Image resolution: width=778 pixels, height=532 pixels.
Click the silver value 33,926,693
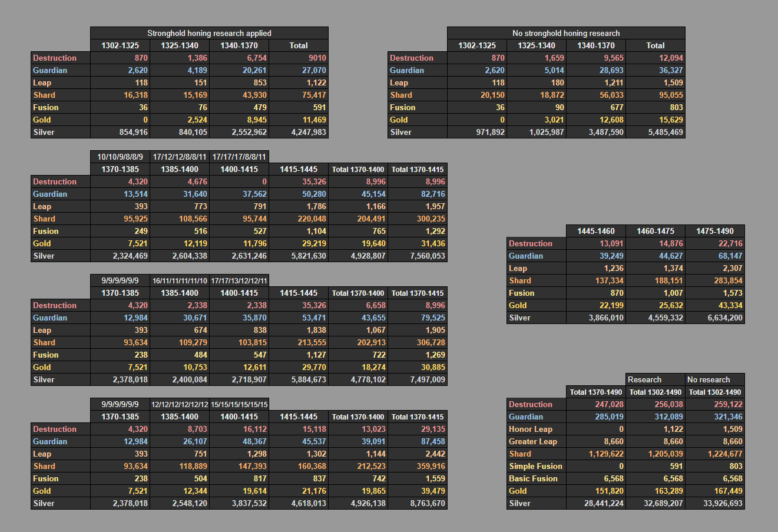pyautogui.click(x=715, y=503)
